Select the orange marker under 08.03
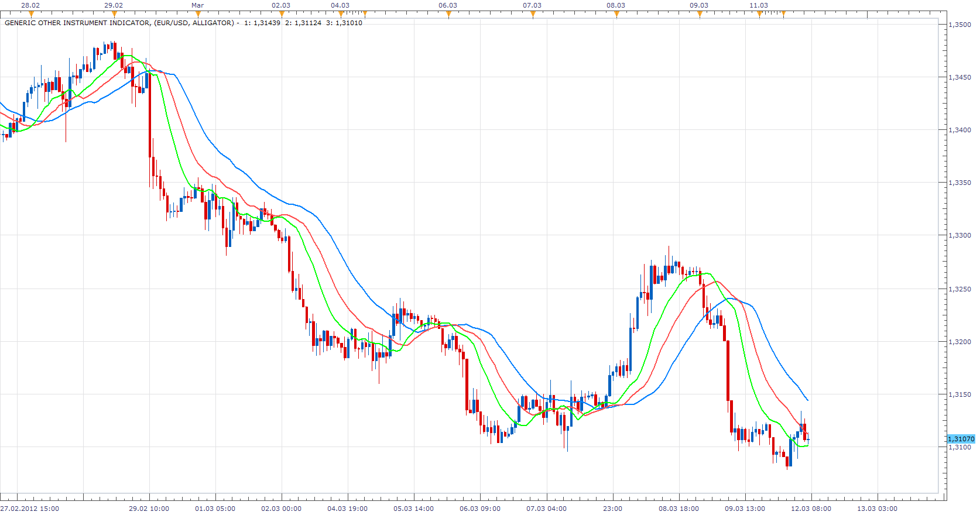This screenshot has height=515, width=980. tap(616, 14)
